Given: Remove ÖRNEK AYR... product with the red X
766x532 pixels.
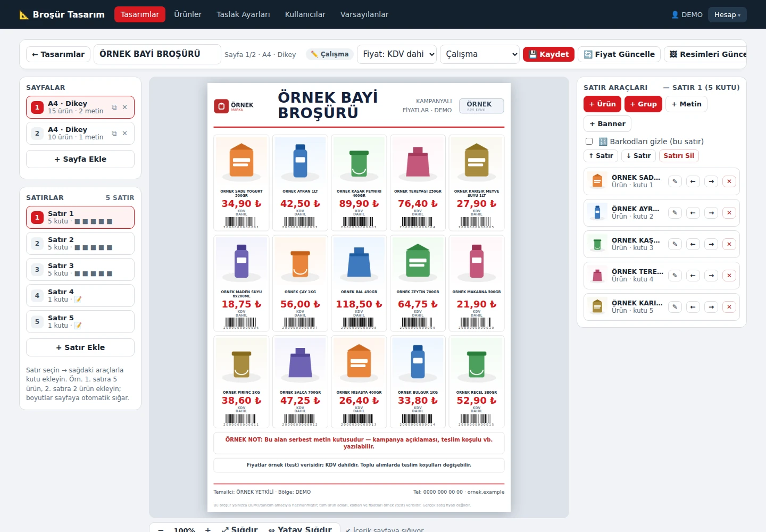Looking at the screenshot, I should pyautogui.click(x=729, y=213).
